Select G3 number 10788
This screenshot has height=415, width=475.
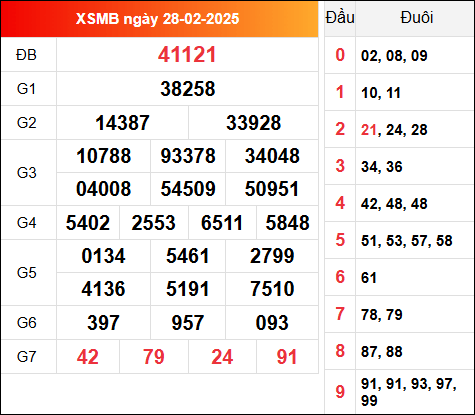104,156
